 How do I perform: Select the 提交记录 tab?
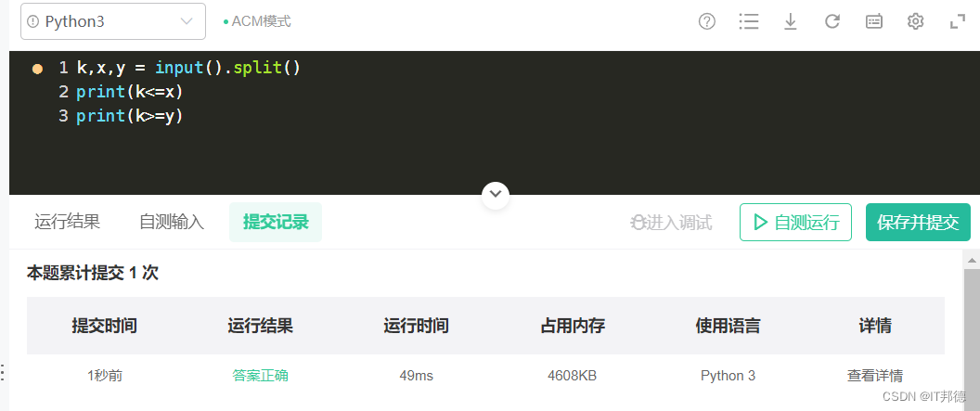pos(276,222)
